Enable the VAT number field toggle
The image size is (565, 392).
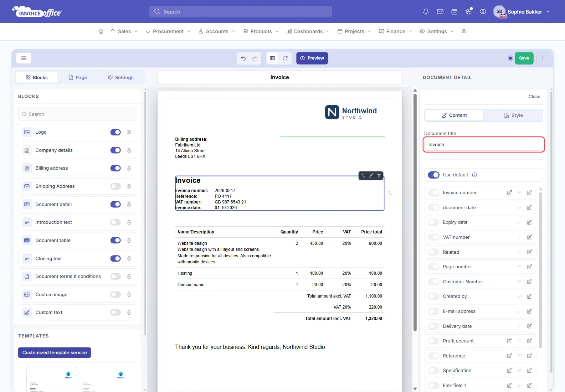433,237
